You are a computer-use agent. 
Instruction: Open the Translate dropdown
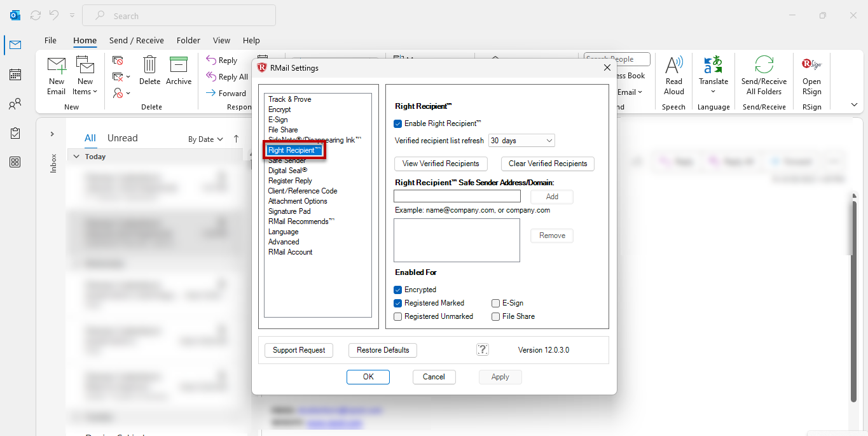point(713,75)
